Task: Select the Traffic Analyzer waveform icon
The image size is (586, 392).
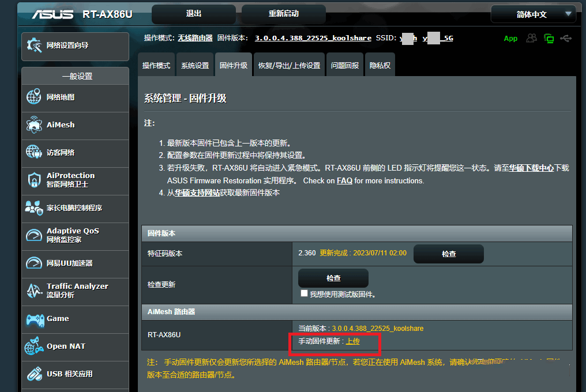Action: click(35, 291)
